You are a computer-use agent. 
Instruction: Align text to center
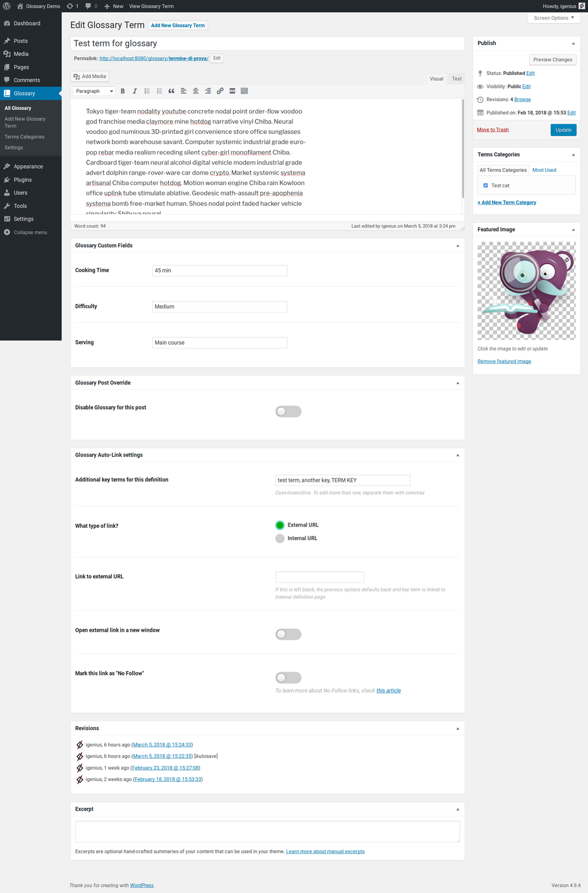(195, 91)
